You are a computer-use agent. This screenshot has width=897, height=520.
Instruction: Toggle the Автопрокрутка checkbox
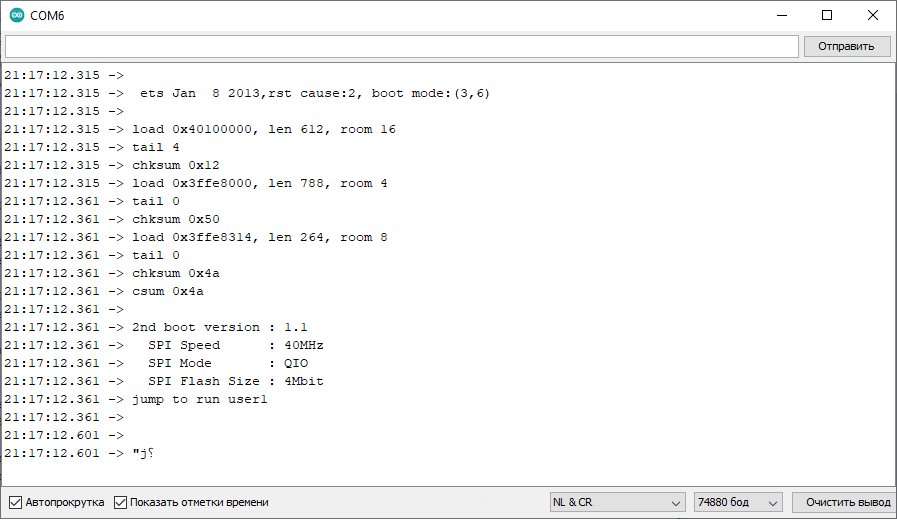click(x=15, y=502)
